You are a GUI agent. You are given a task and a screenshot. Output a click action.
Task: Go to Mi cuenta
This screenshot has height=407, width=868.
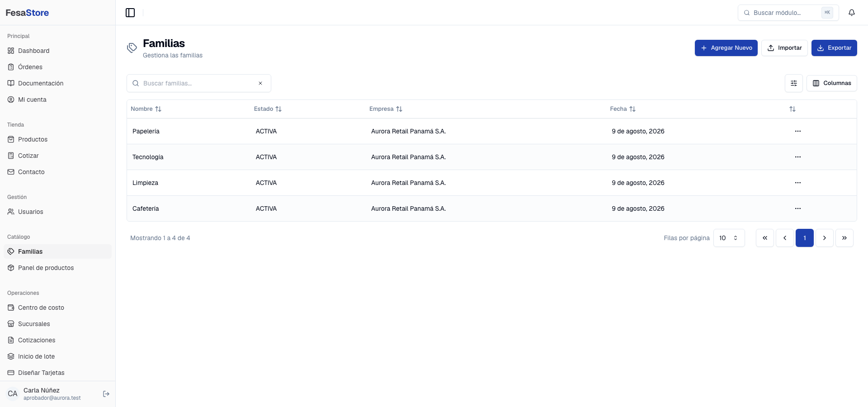[x=57, y=99]
